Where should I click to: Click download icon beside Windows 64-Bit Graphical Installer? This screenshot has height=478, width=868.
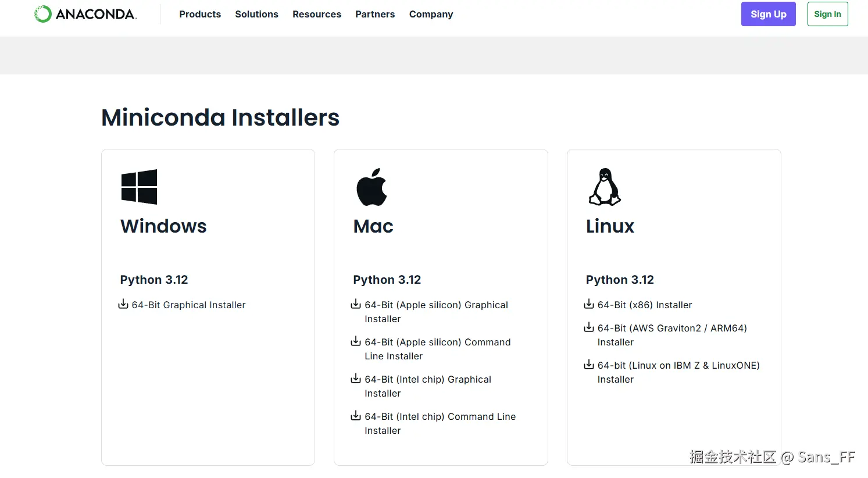click(x=123, y=304)
